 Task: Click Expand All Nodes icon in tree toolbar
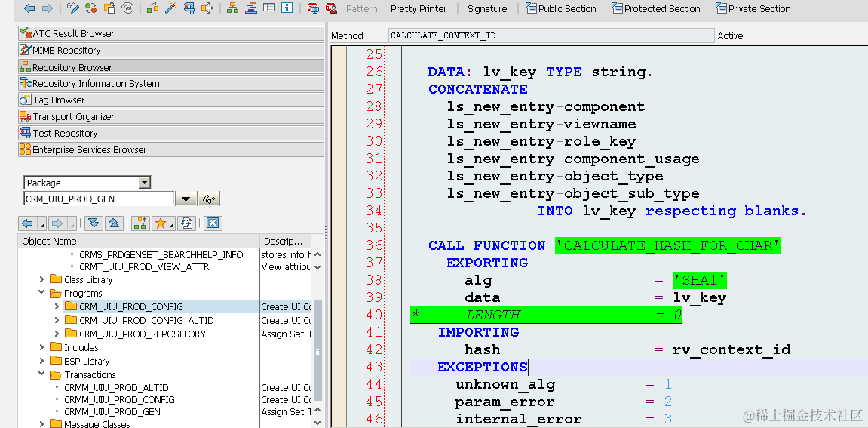(x=94, y=223)
